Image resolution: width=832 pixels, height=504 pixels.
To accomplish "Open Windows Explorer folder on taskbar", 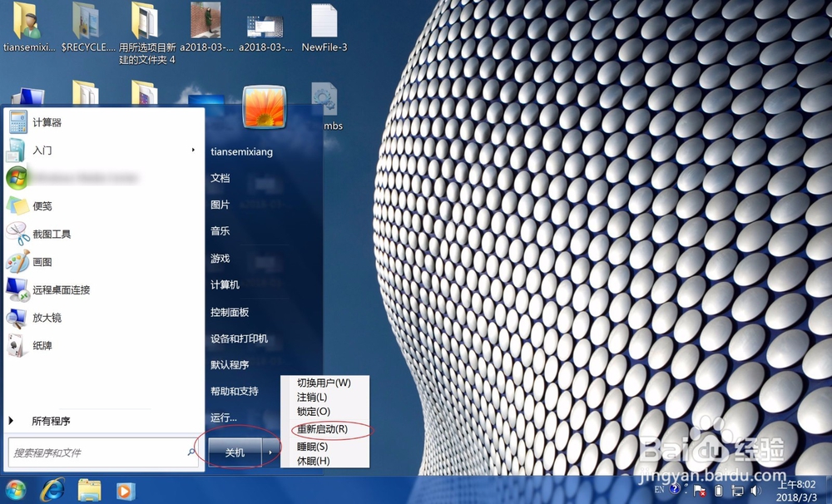I will pos(89,490).
